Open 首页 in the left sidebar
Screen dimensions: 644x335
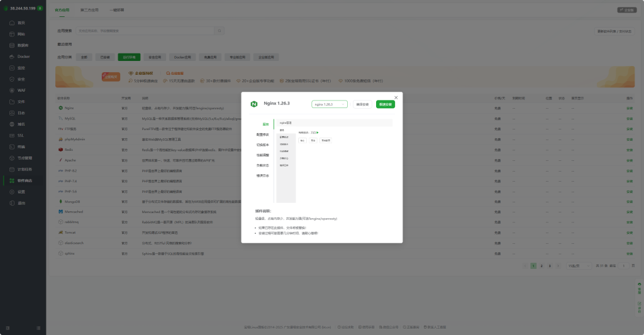pos(21,23)
